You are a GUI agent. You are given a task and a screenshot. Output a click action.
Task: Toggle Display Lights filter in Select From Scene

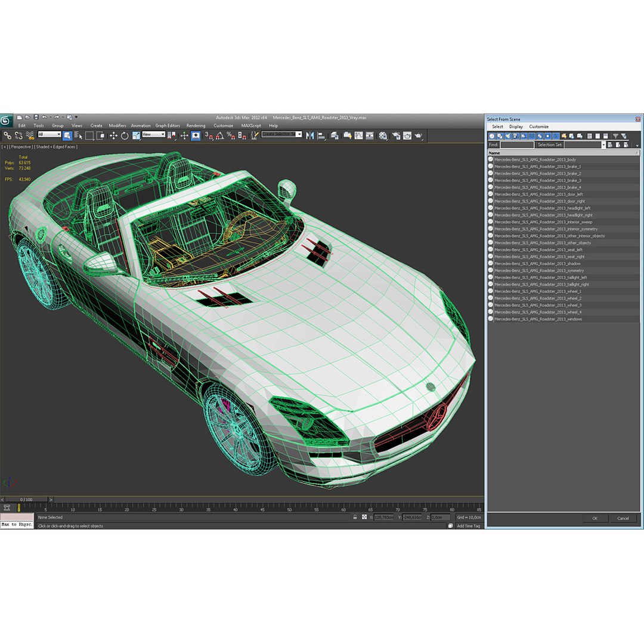coord(507,136)
